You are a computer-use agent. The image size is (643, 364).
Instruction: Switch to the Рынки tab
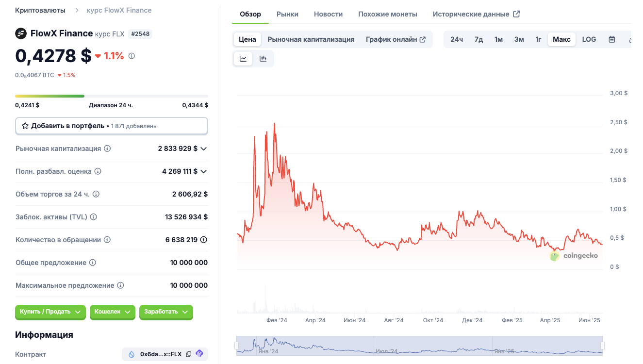pyautogui.click(x=288, y=14)
